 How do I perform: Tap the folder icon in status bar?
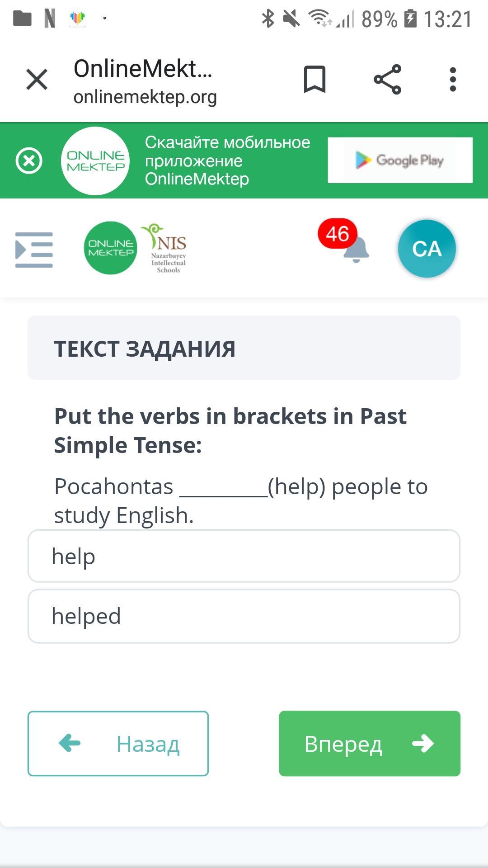22,19
